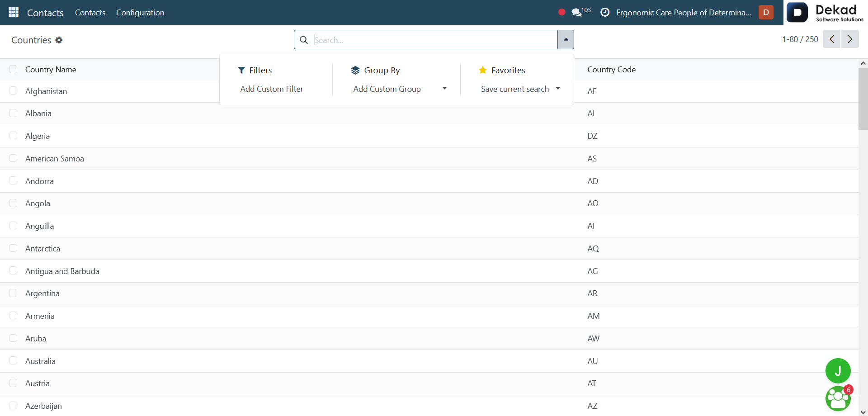Open the Antigua and Barbuda record

62,271
